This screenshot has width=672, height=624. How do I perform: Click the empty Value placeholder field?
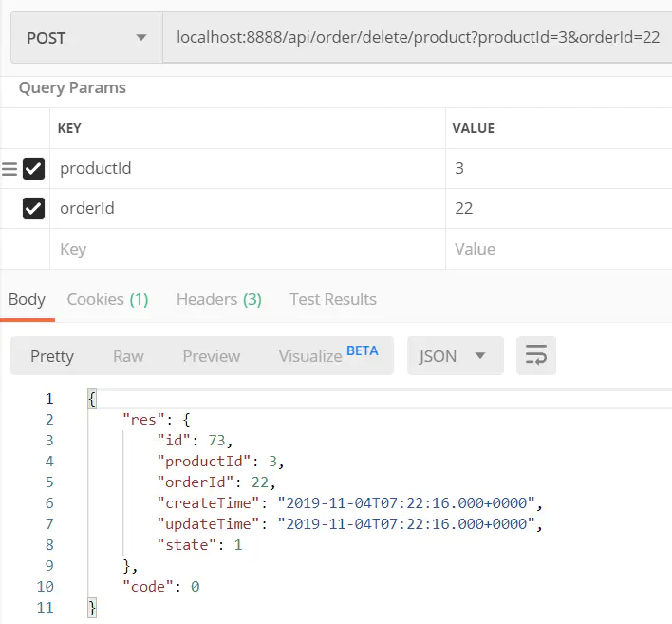click(x=559, y=249)
